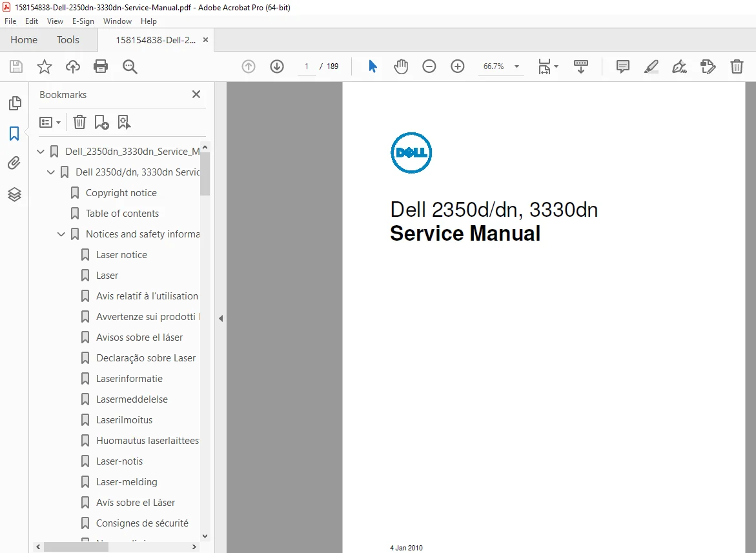Open the Help menu
The image size is (756, 553).
148,21
